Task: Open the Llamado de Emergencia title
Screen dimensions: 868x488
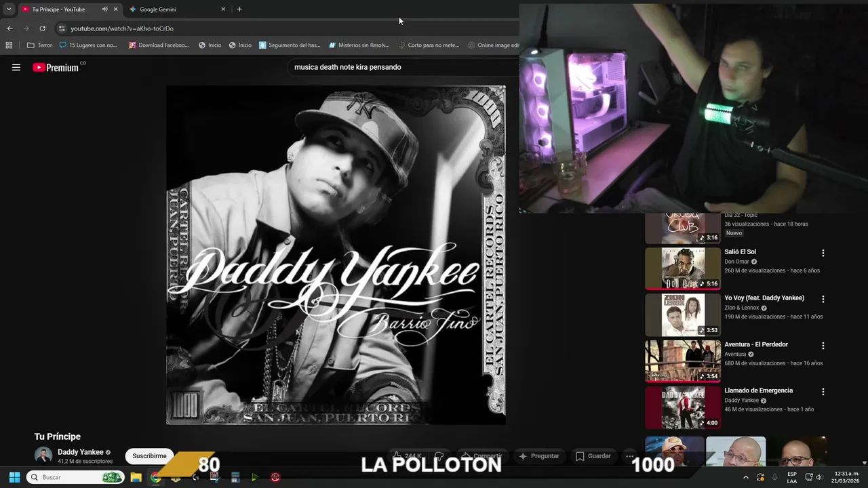Action: coord(758,390)
